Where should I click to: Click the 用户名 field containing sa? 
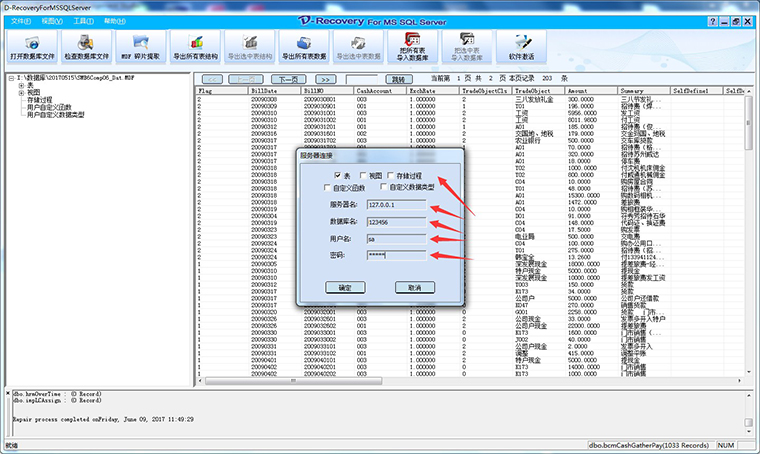(x=396, y=239)
